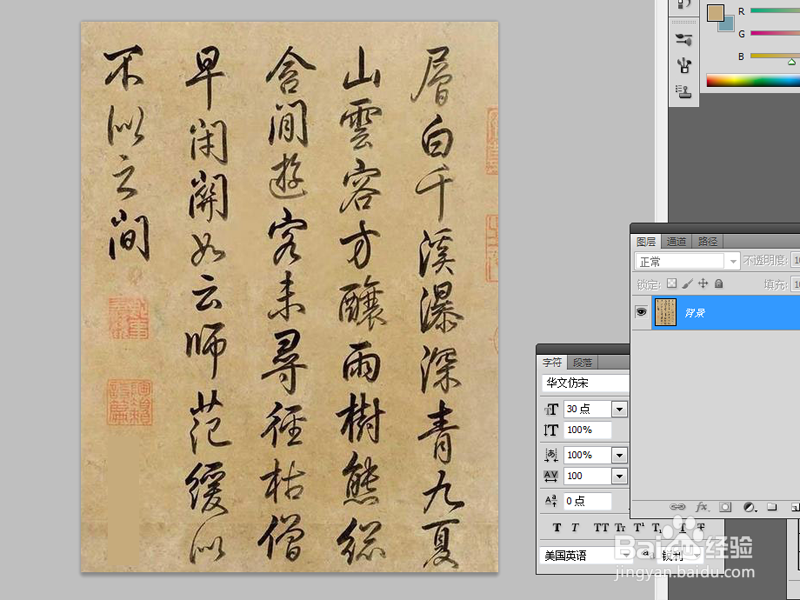Add a layer mask
The height and width of the screenshot is (600, 800).
[725, 507]
